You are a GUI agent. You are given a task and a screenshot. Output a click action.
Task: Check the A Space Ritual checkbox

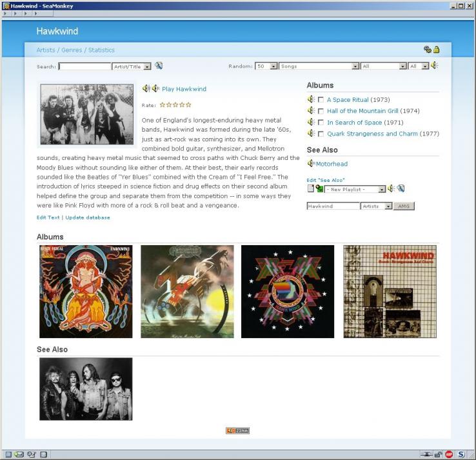[x=321, y=99]
